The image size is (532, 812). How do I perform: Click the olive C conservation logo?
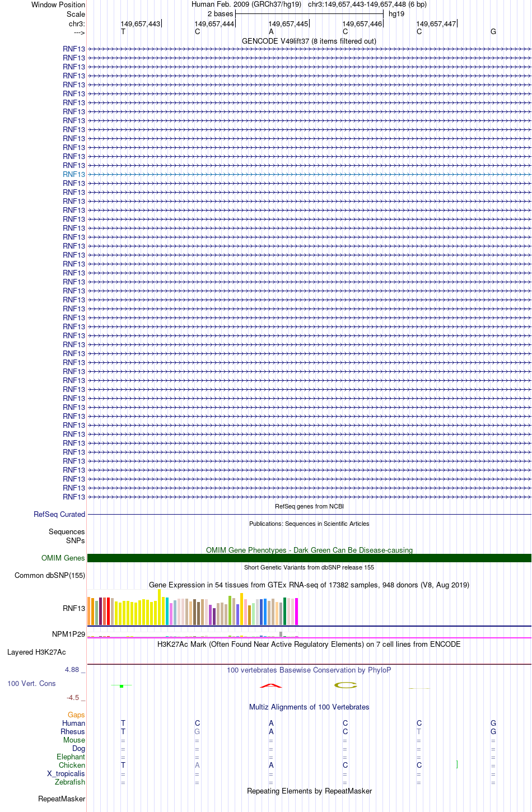(x=346, y=685)
